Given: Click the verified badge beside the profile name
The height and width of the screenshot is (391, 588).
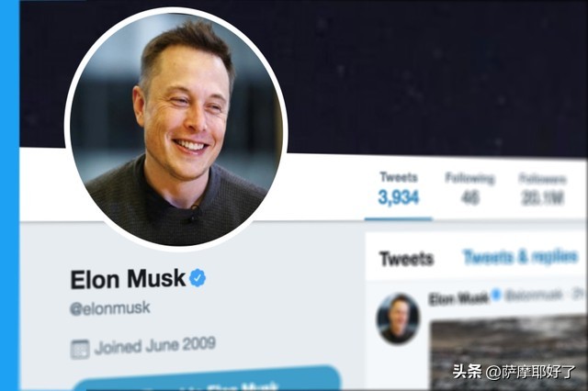Looking at the screenshot, I should pyautogui.click(x=198, y=278).
